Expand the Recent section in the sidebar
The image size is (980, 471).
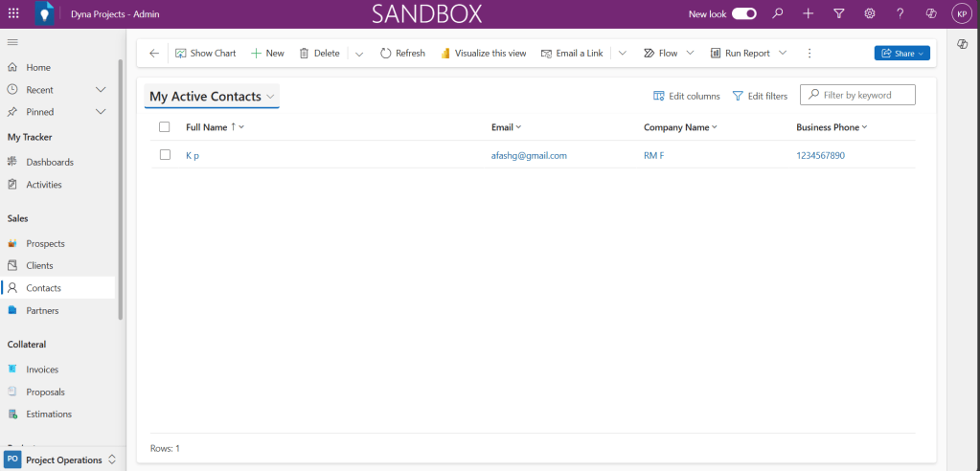(101, 90)
